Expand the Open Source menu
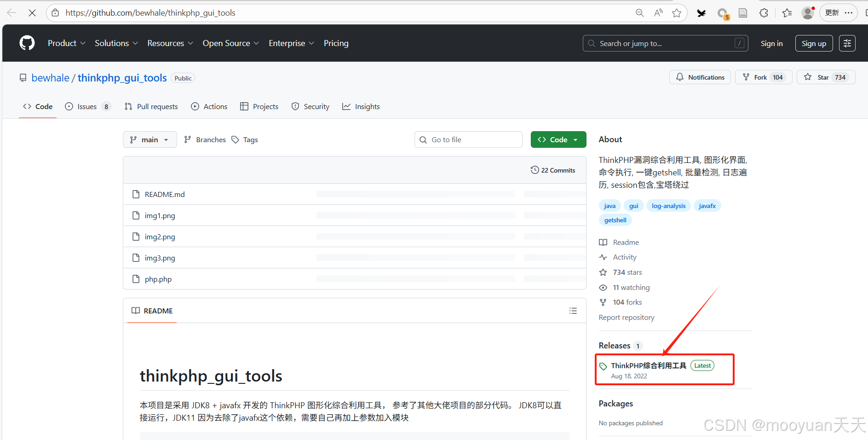The height and width of the screenshot is (440, 868). (231, 43)
